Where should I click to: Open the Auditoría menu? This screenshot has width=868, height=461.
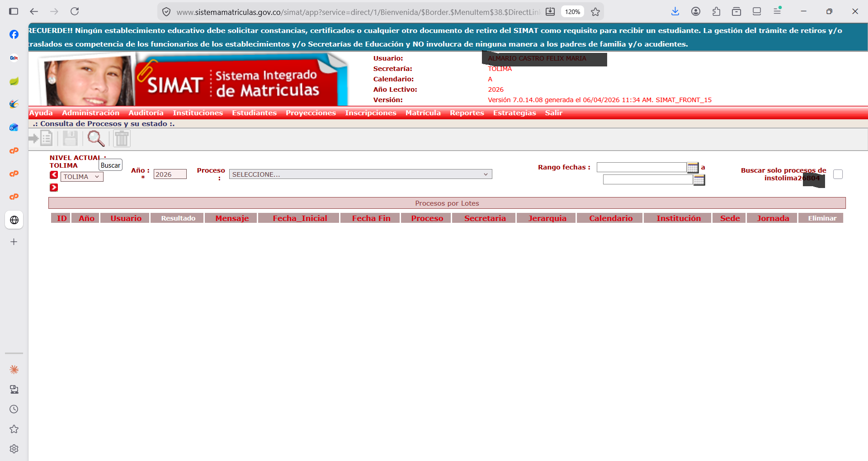pyautogui.click(x=146, y=113)
